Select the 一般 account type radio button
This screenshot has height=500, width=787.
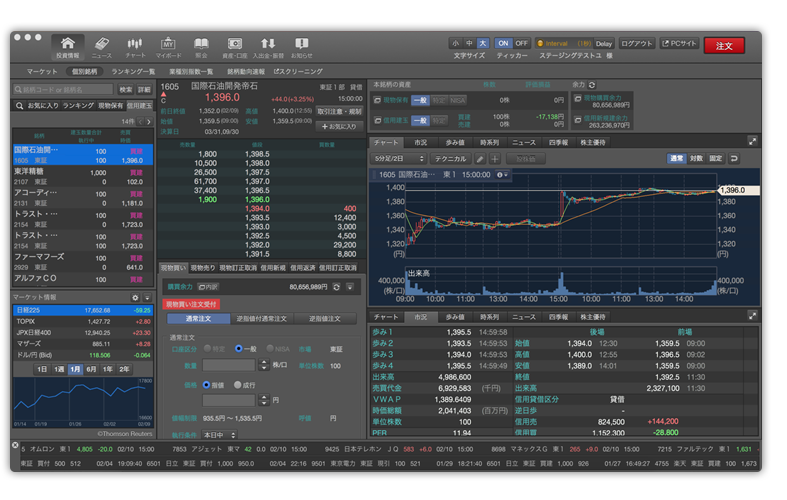238,349
